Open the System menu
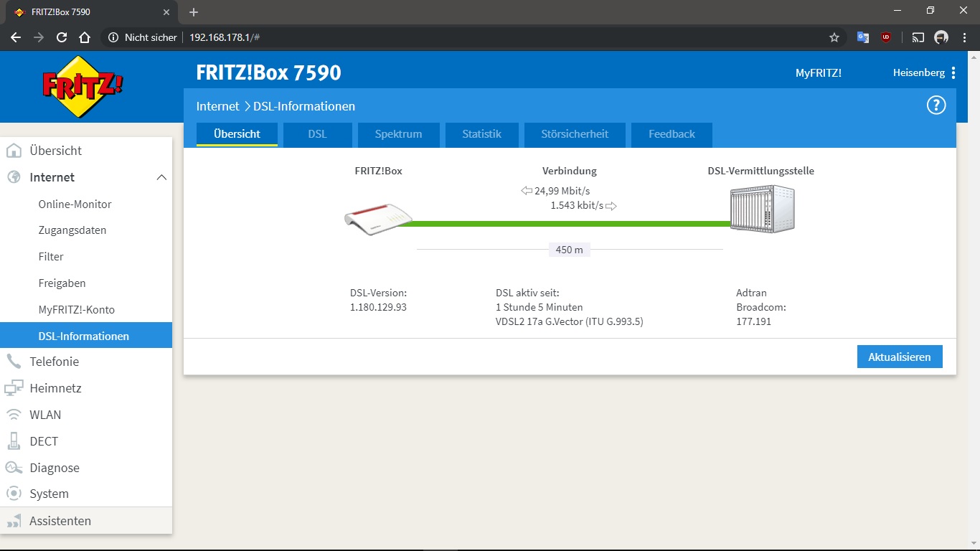This screenshot has height=551, width=980. click(50, 494)
